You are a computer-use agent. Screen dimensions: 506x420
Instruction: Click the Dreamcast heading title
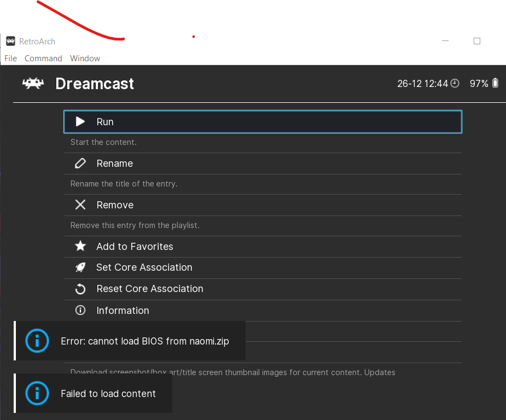[95, 84]
